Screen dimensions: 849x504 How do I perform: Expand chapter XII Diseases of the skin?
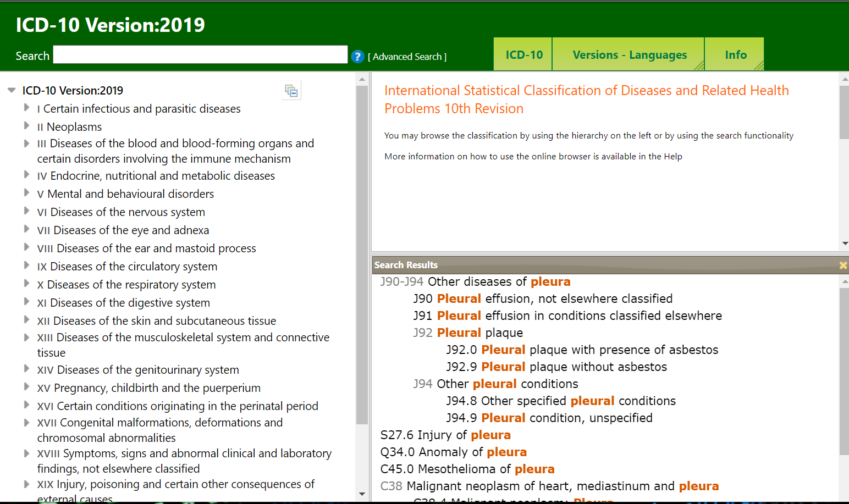pyautogui.click(x=26, y=320)
